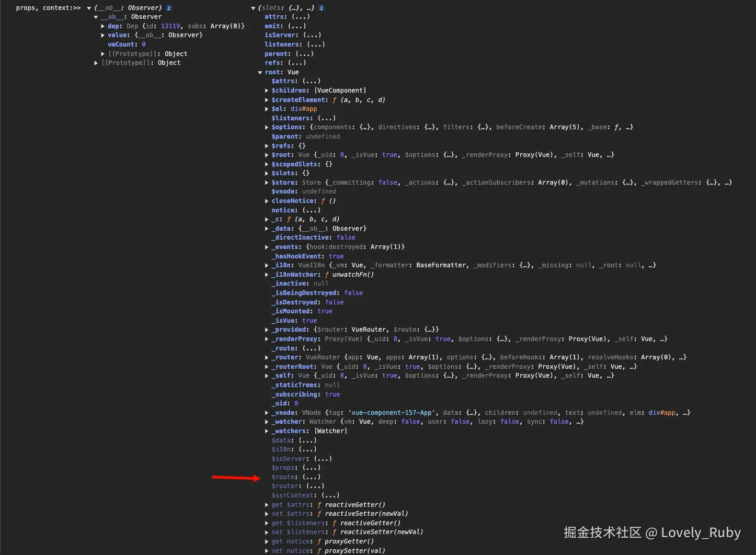Viewport: 756px width, 555px height.
Task: Expand the $store: Store entry
Action: tap(267, 183)
